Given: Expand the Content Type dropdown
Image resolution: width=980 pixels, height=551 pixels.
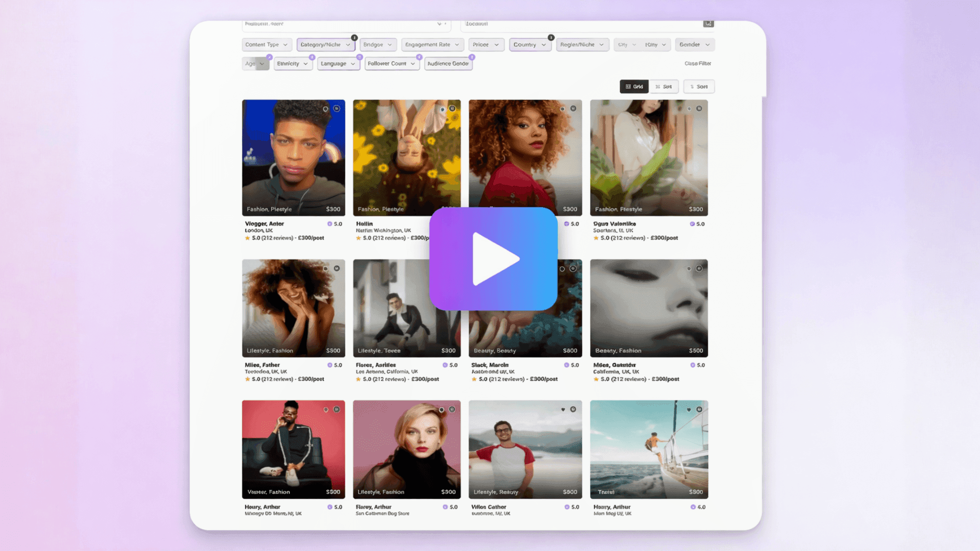Looking at the screenshot, I should tap(266, 45).
